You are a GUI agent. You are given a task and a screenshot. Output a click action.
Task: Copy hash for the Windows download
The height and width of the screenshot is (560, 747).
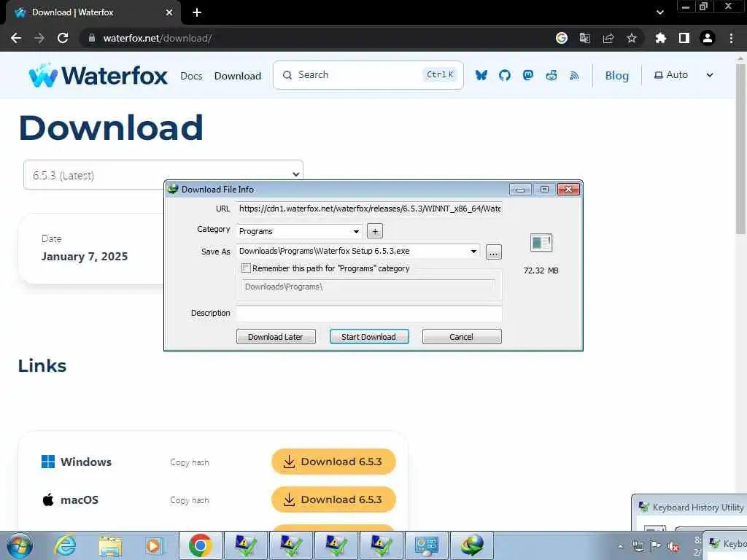pyautogui.click(x=189, y=462)
